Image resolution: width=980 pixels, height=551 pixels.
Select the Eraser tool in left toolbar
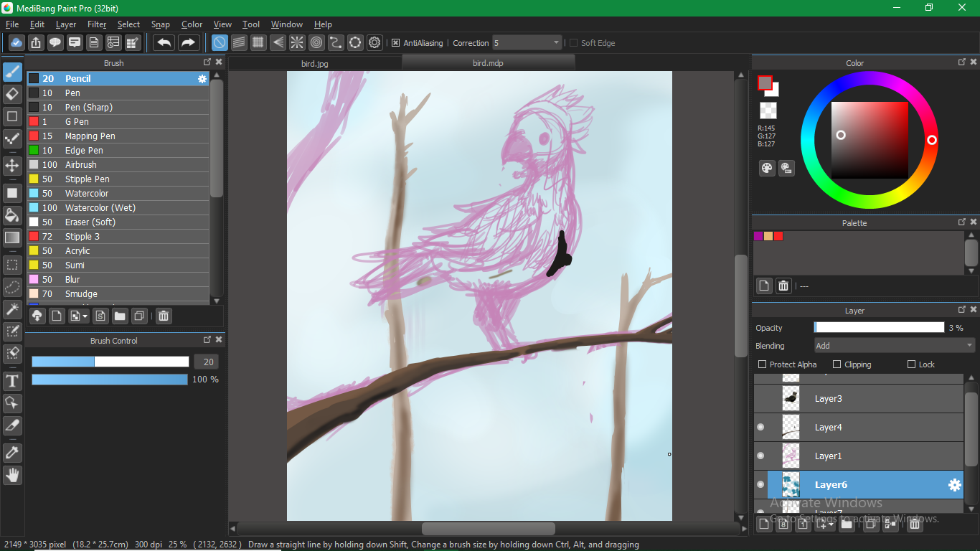(12, 94)
